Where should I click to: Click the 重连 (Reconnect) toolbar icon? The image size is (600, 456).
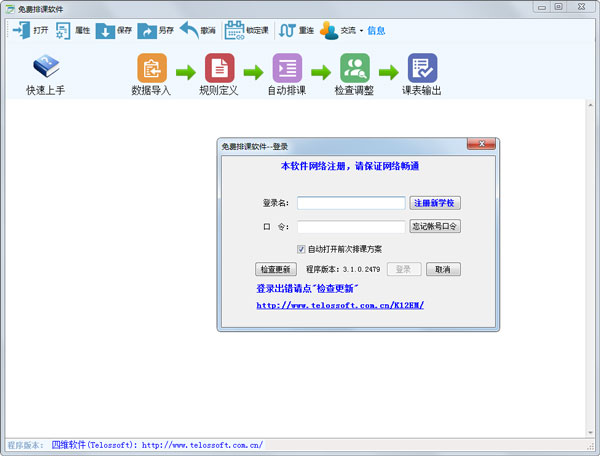click(x=287, y=30)
